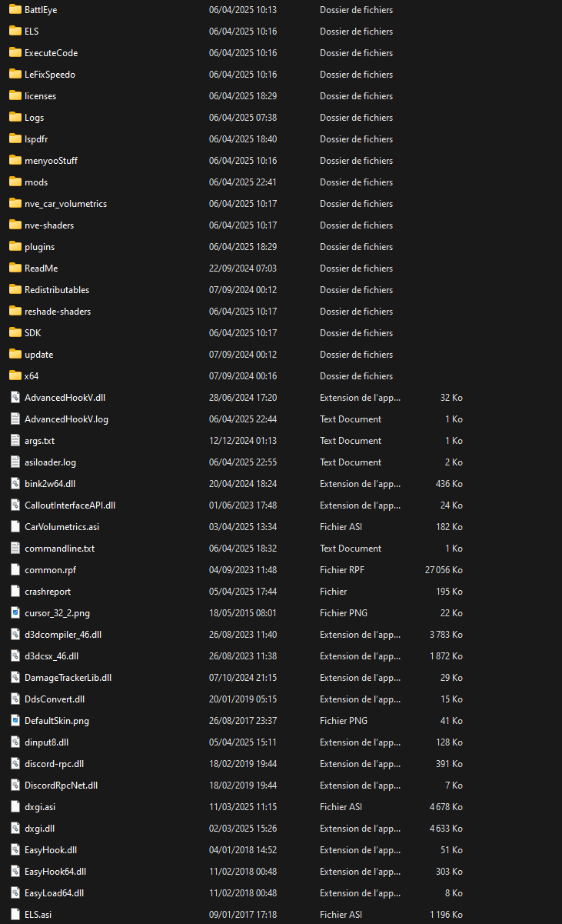Screen dimensions: 562x924
Task: Click the lspdfr date 06/04/2025 18:40
Action: (x=243, y=139)
